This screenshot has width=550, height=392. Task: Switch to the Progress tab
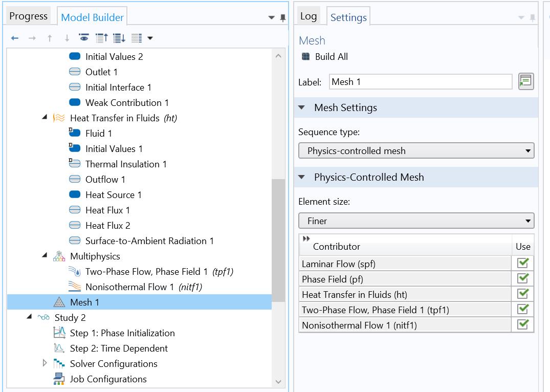(29, 16)
